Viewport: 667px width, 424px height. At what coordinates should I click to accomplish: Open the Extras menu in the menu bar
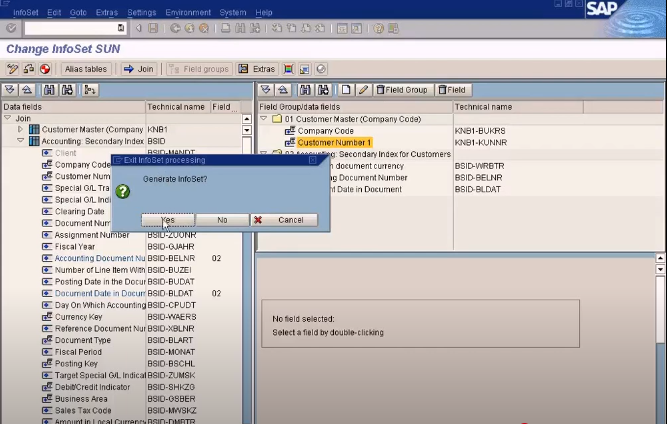coord(107,12)
